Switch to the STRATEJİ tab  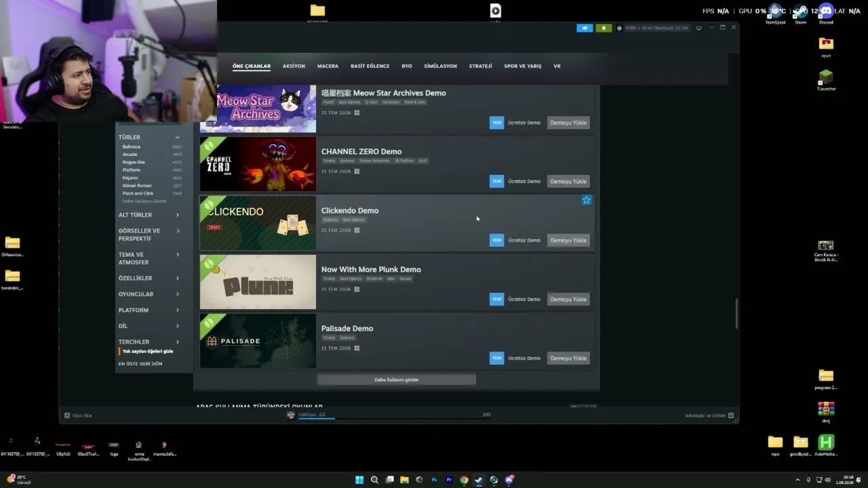[480, 66]
